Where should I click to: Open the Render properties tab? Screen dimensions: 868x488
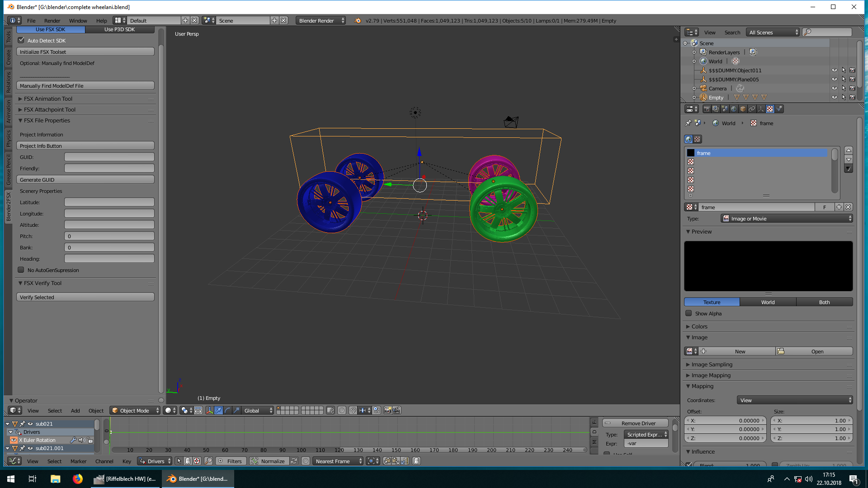tap(707, 108)
